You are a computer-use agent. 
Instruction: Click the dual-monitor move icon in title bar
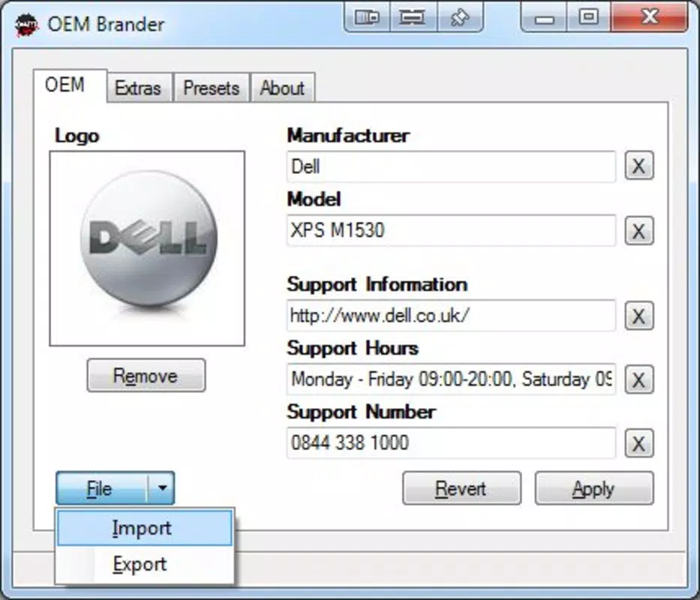point(367,17)
